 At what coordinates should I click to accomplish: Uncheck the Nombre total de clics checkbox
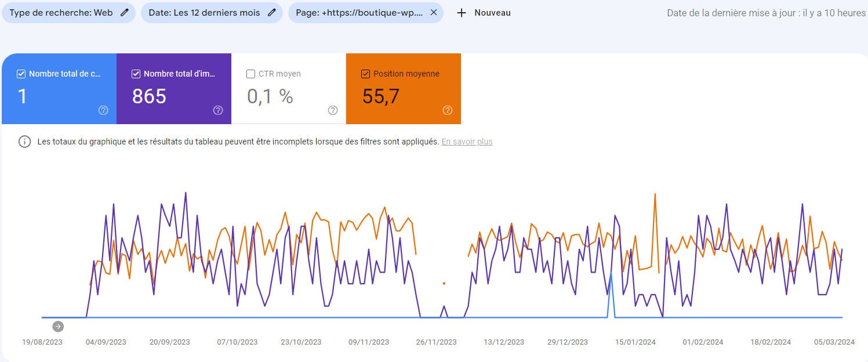(21, 74)
